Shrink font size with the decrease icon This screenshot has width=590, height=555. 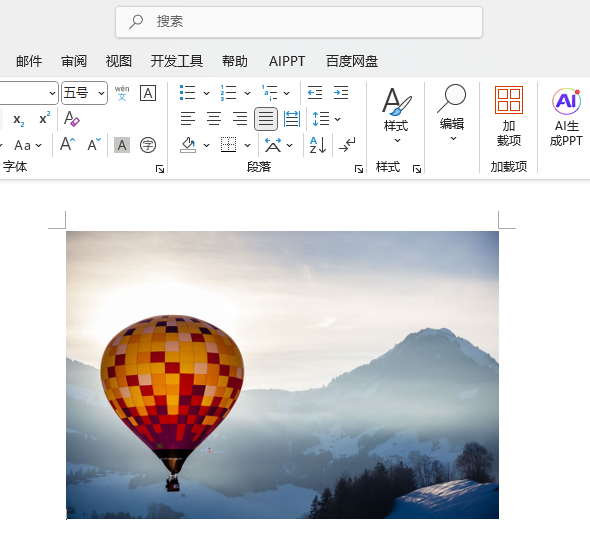94,144
